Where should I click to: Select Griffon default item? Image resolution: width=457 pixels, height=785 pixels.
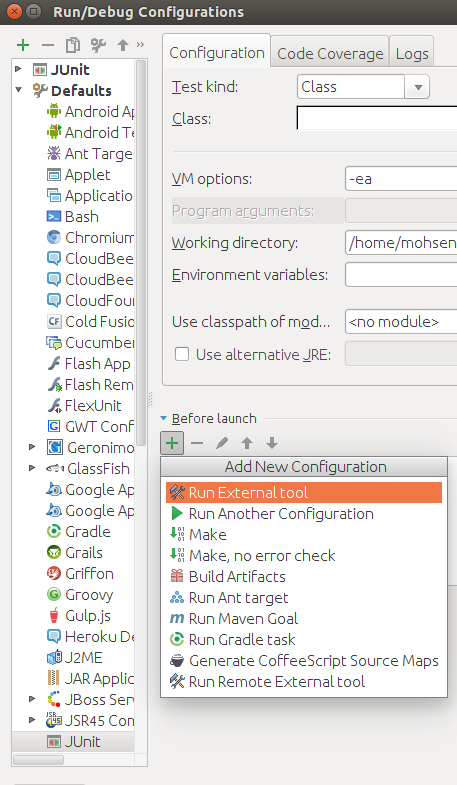pos(81,573)
